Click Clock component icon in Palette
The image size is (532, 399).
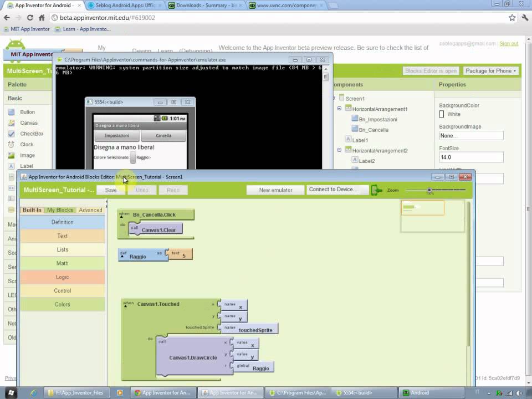tap(11, 145)
